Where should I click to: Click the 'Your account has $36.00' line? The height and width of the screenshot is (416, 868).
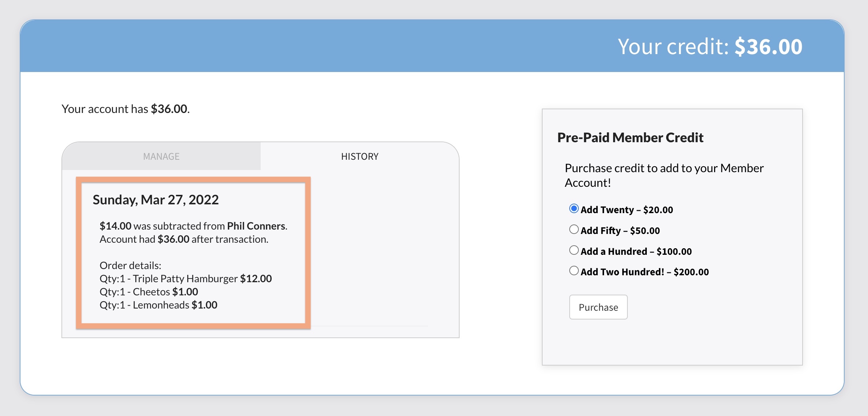(125, 109)
